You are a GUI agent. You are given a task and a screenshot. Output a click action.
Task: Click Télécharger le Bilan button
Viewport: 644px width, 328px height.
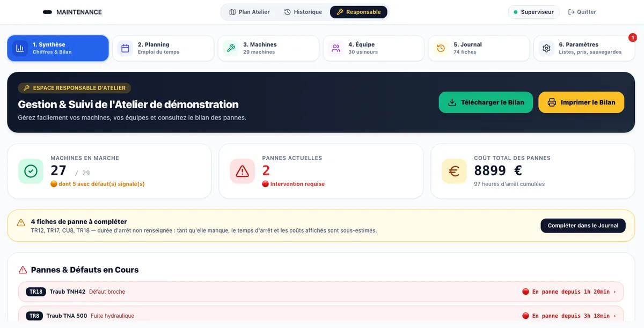(486, 102)
